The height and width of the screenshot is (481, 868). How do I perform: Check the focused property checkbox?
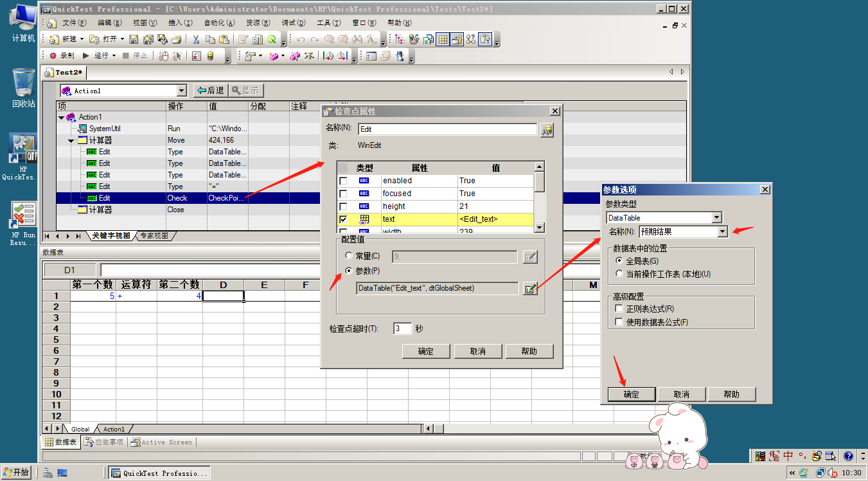(x=343, y=194)
